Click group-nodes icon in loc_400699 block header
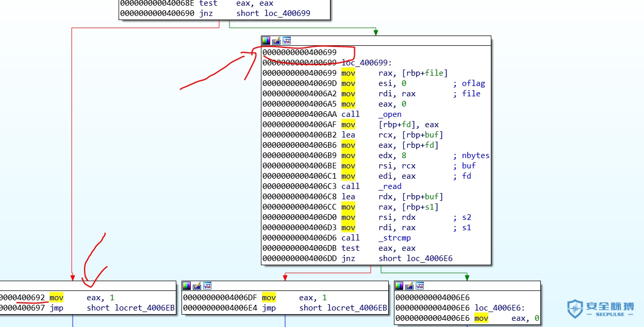 287,41
